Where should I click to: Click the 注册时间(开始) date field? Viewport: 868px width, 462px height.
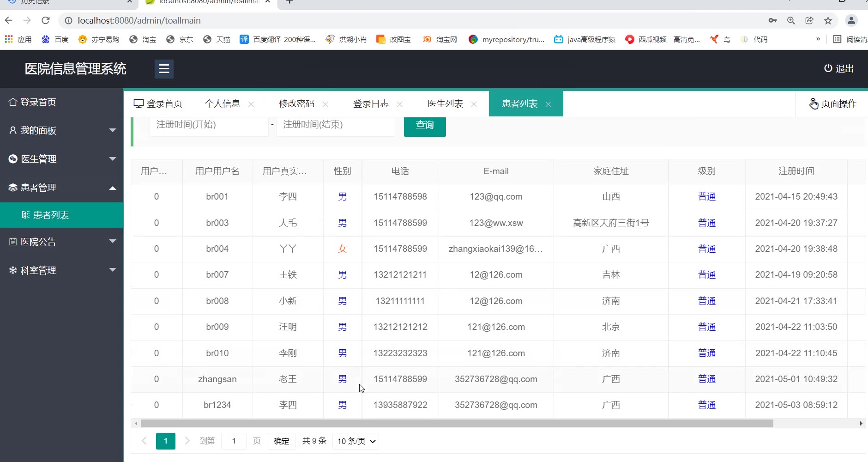[209, 125]
